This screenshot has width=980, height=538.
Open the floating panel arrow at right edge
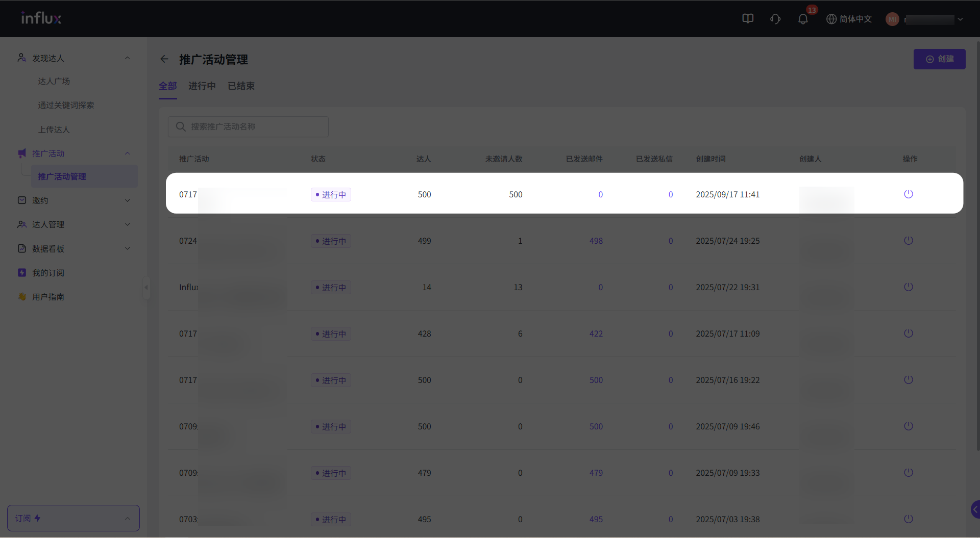tap(975, 509)
